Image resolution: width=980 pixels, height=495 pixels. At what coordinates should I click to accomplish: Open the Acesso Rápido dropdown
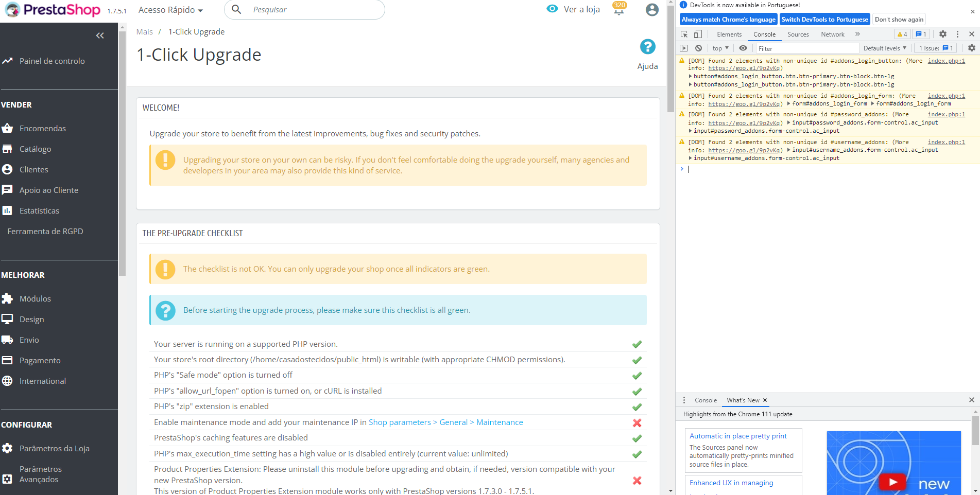170,9
